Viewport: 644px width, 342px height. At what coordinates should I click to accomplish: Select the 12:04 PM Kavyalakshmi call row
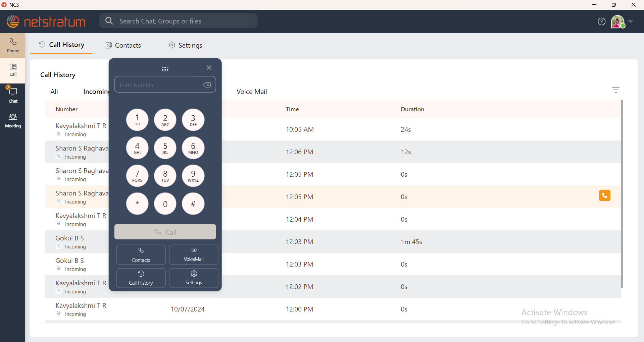pos(333,219)
